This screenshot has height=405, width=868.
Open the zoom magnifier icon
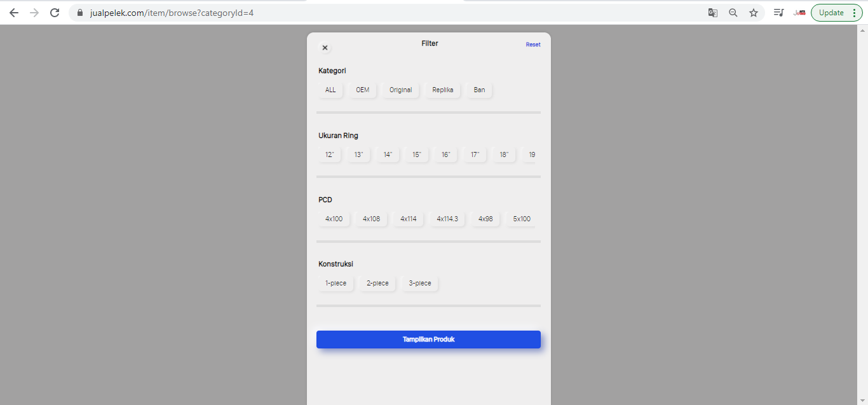click(x=733, y=13)
